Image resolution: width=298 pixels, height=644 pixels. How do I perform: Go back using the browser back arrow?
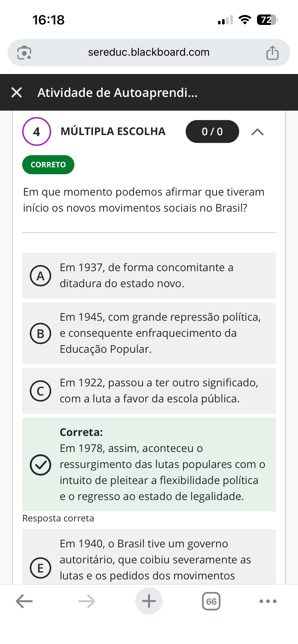click(24, 601)
